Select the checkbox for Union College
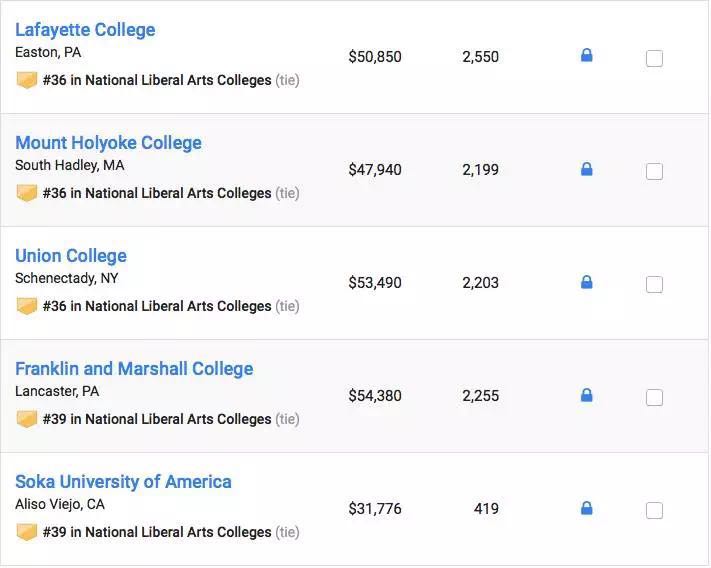 point(654,285)
